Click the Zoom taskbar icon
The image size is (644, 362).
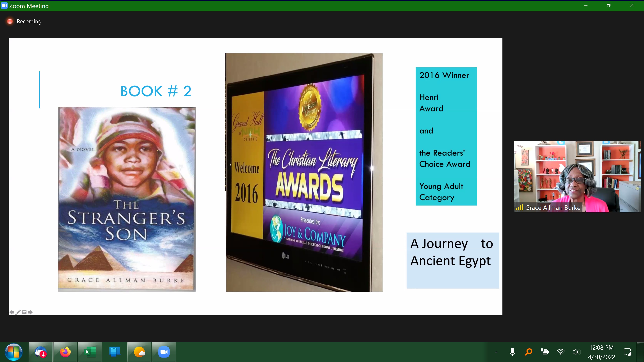click(164, 352)
